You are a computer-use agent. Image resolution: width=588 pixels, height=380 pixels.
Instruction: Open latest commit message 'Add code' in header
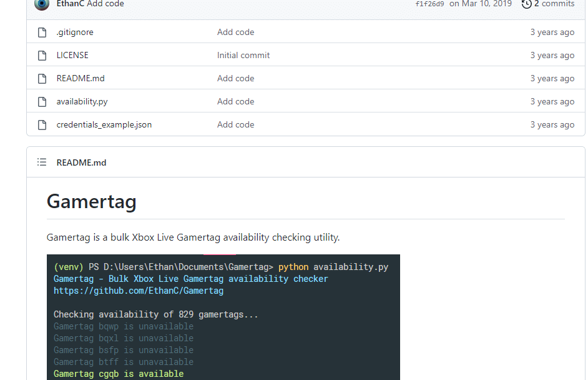[105, 4]
